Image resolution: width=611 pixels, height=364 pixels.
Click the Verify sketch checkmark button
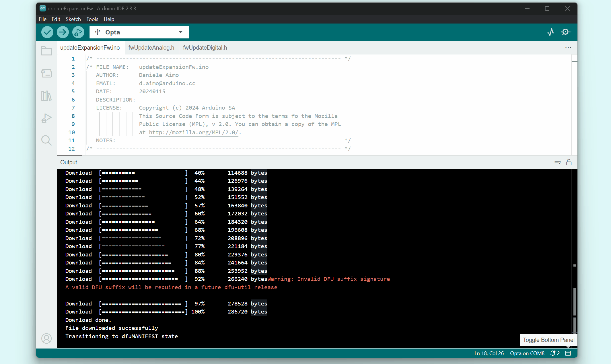[47, 32]
